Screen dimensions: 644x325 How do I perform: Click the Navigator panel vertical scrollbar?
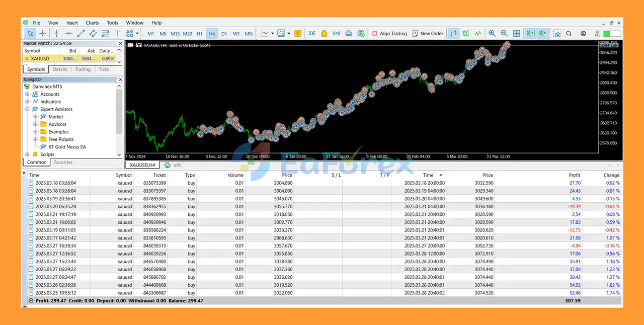click(x=119, y=111)
